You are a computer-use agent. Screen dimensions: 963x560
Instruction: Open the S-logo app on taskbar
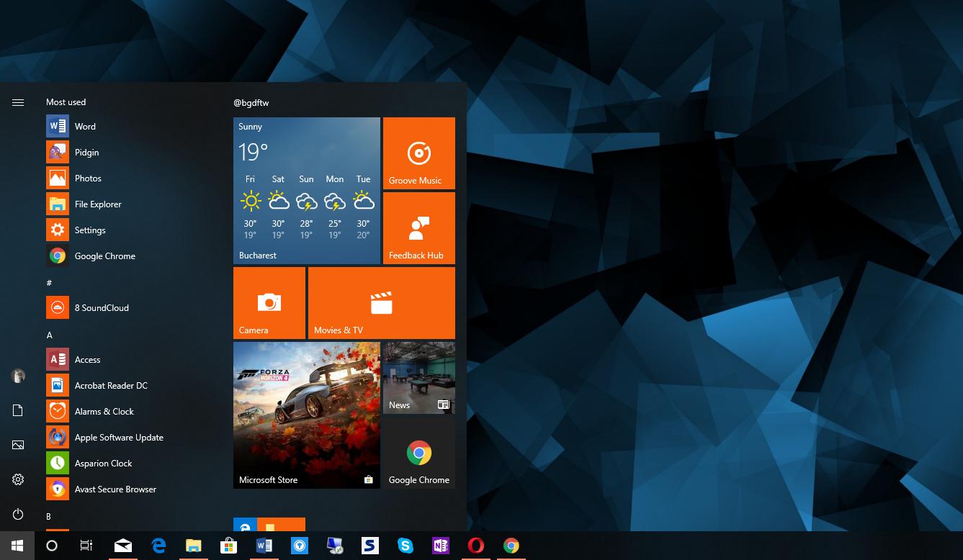click(370, 546)
